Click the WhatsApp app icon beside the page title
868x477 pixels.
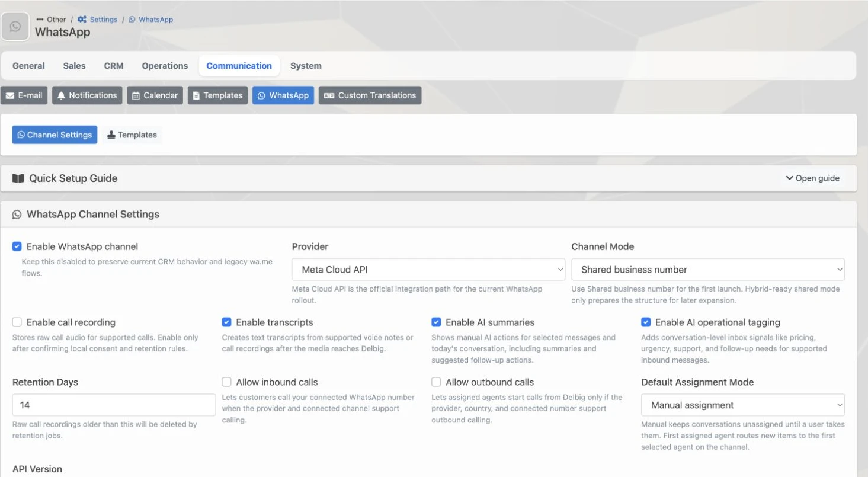tap(15, 27)
